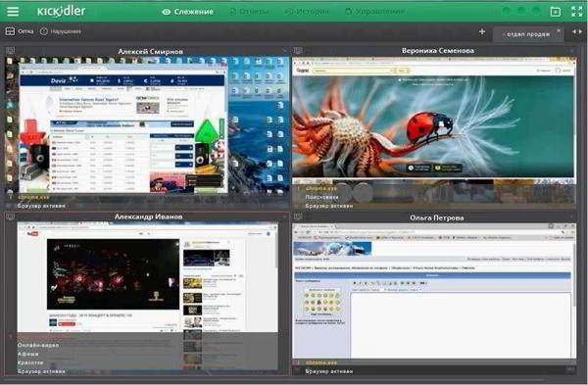Click the monitor icon beside Алексей Смирнов
This screenshot has height=385, width=588.
pyautogui.click(x=10, y=50)
